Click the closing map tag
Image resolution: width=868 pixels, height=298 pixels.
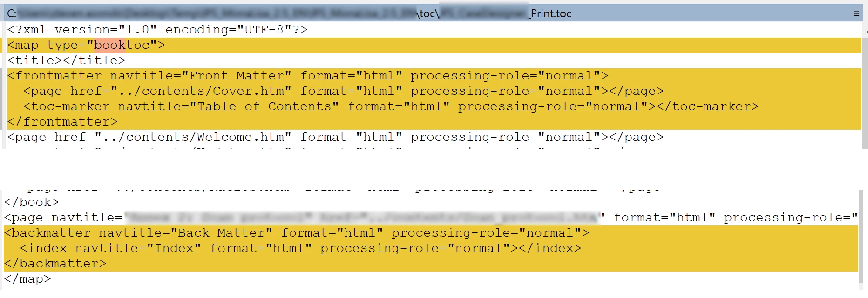[27, 279]
